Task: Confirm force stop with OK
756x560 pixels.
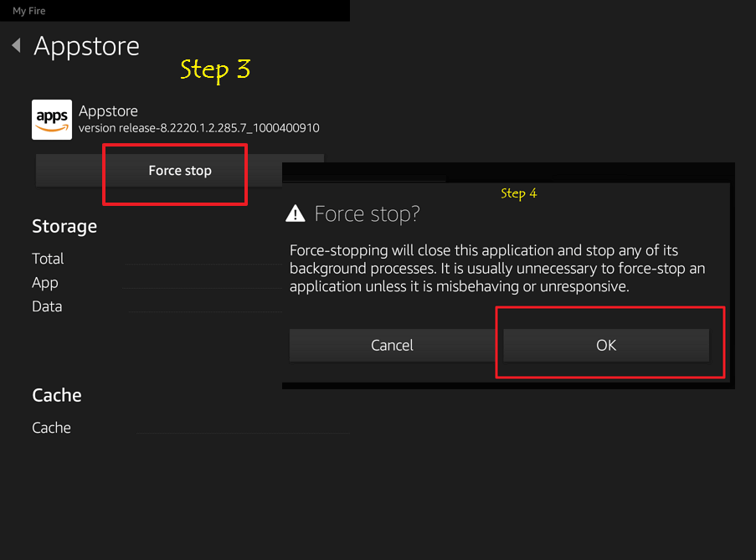Action: 606,345
